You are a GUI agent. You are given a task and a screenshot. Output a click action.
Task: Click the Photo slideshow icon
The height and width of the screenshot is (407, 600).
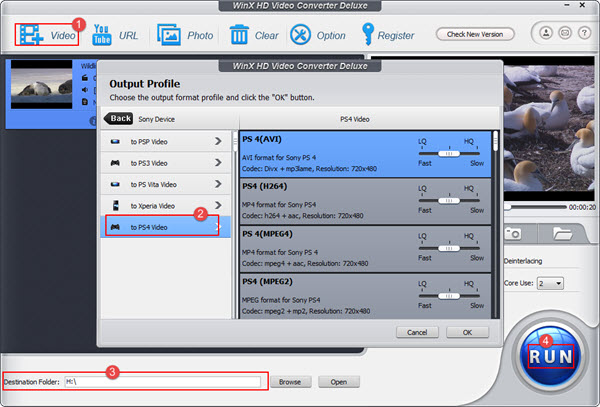point(169,35)
